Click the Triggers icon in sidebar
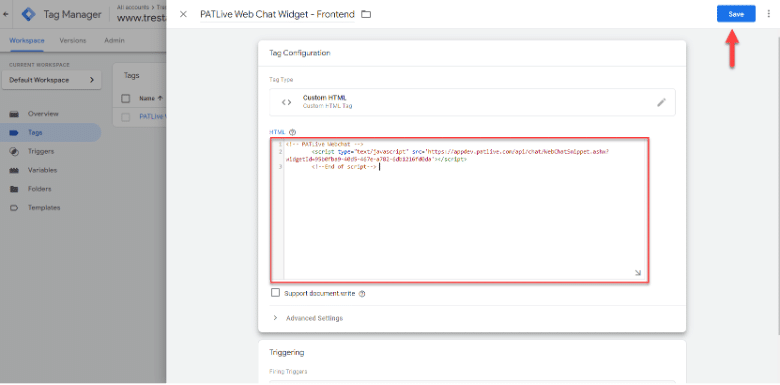780x385 pixels. [14, 151]
